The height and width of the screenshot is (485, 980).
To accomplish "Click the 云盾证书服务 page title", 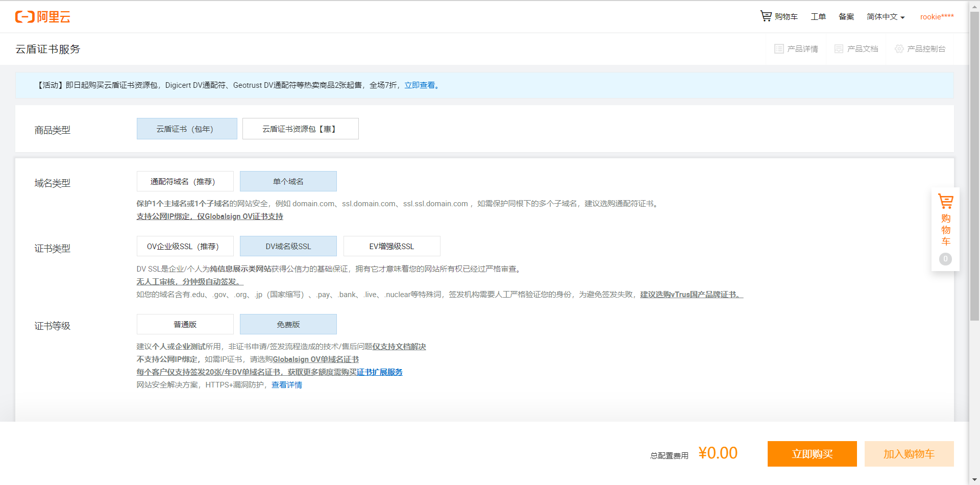I will (48, 49).
